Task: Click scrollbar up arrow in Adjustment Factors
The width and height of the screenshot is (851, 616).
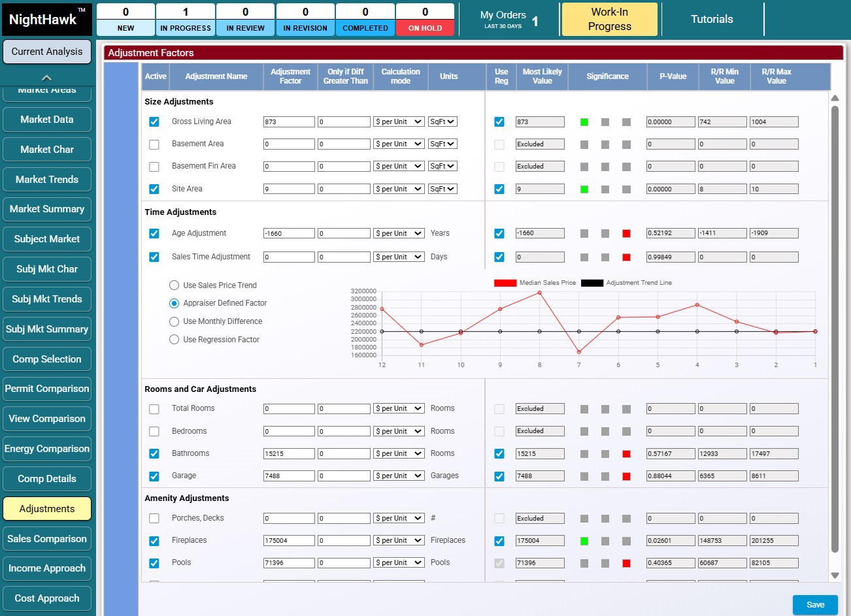Action: [835, 98]
